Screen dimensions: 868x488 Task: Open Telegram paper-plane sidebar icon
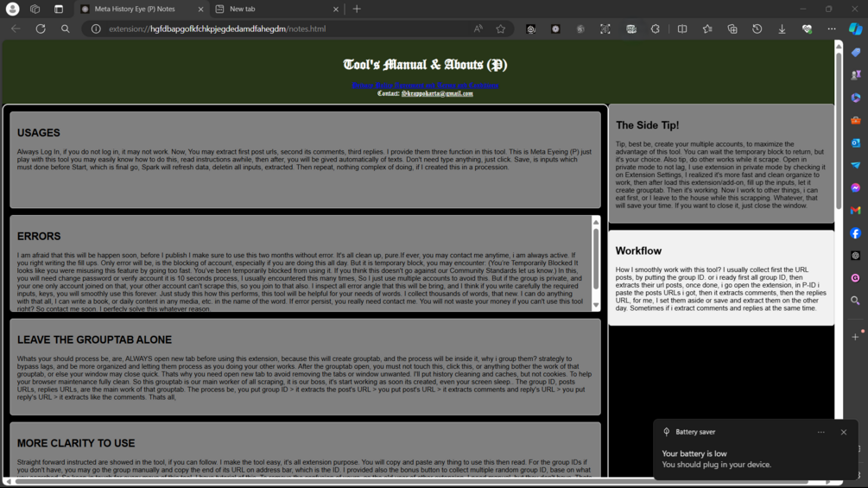click(855, 165)
